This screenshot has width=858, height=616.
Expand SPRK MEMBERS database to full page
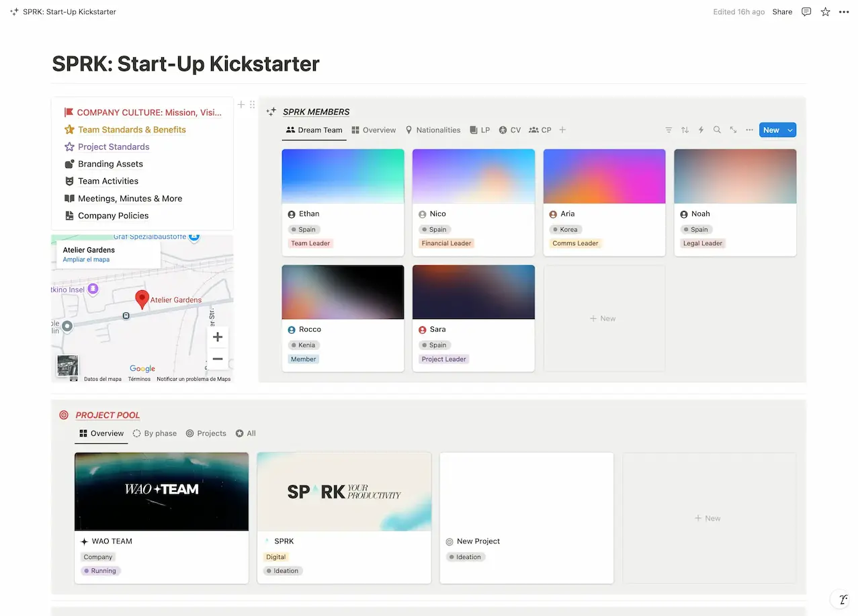coord(733,130)
